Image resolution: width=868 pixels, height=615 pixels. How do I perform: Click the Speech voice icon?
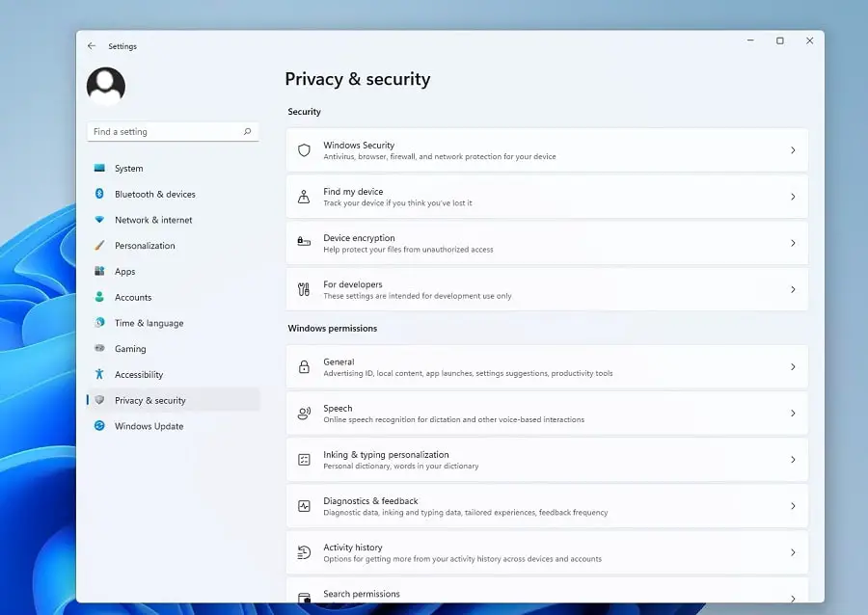304,414
